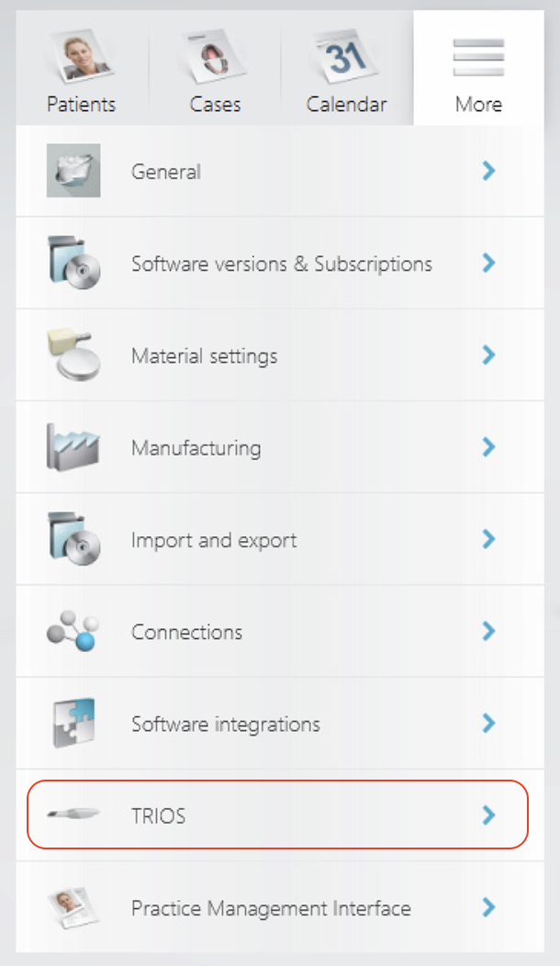560x966 pixels.
Task: Expand the General chevron arrow
Action: coord(489,171)
